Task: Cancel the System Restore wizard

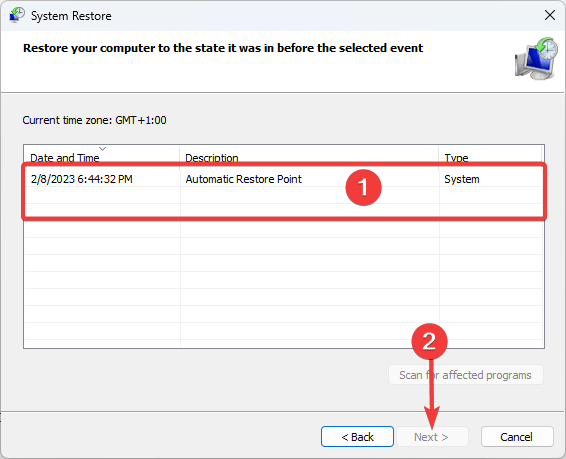Action: [x=517, y=437]
